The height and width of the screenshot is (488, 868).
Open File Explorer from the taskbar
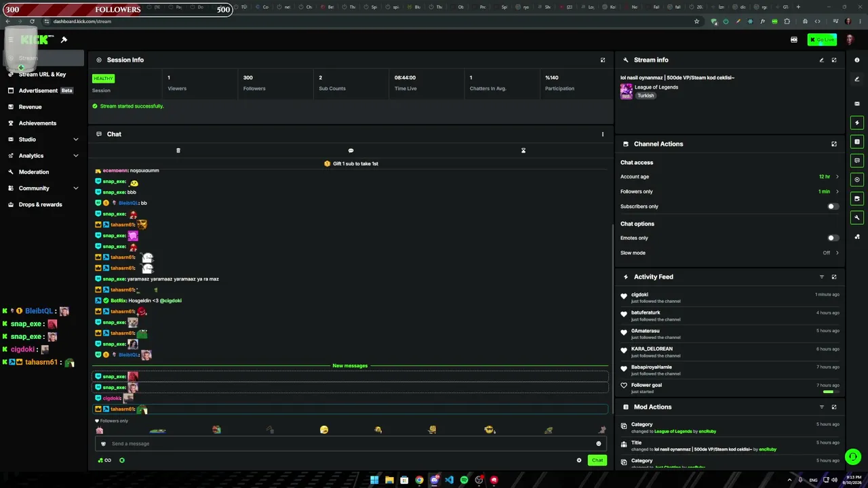tap(389, 480)
